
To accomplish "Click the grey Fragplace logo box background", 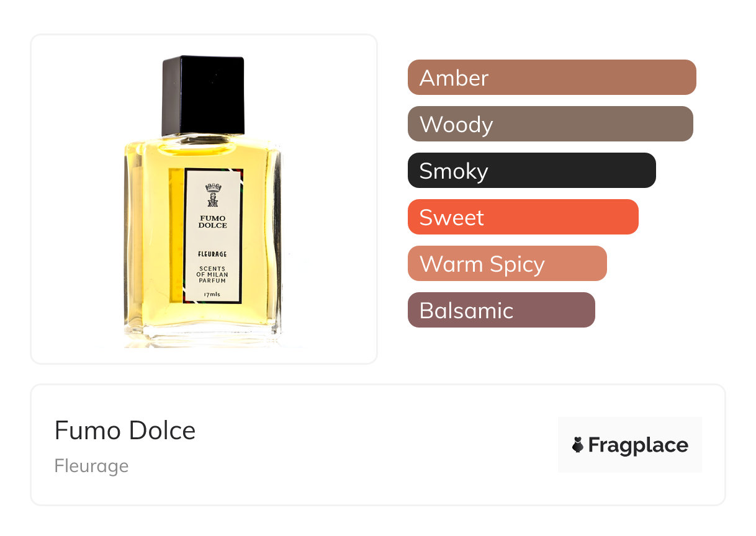I will point(630,445).
